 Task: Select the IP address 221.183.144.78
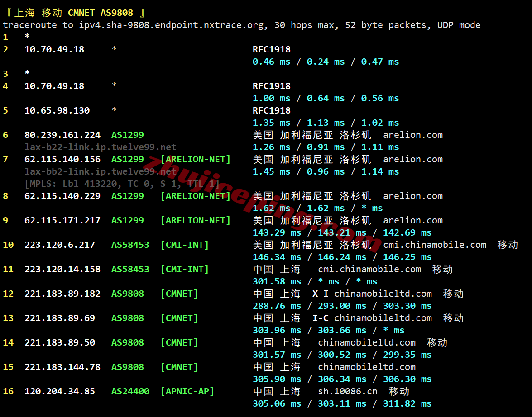pyautogui.click(x=62, y=367)
